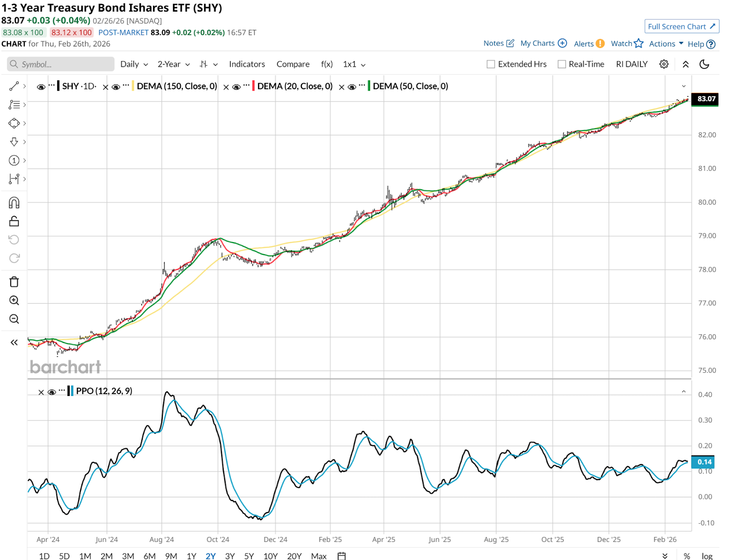
Task: Select the 1M time range
Action: point(85,556)
